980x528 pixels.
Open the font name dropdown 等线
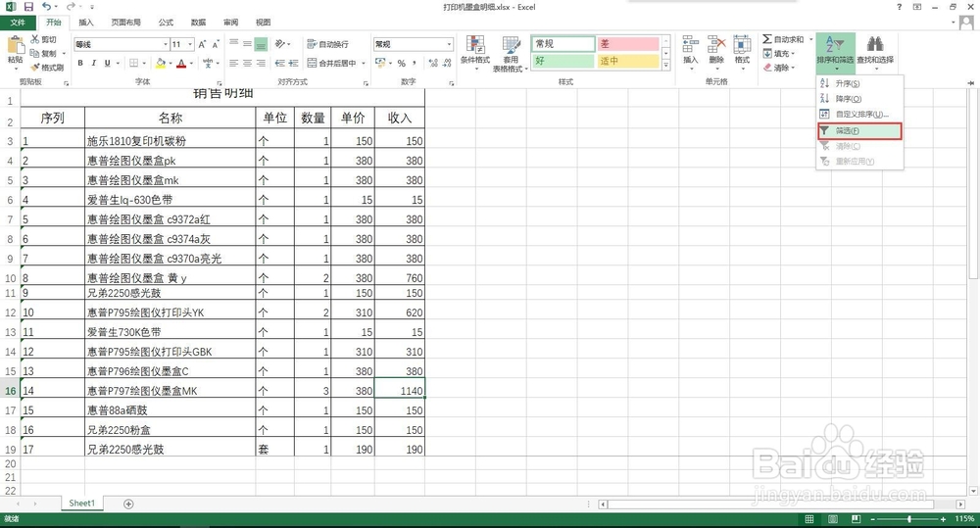[166, 44]
